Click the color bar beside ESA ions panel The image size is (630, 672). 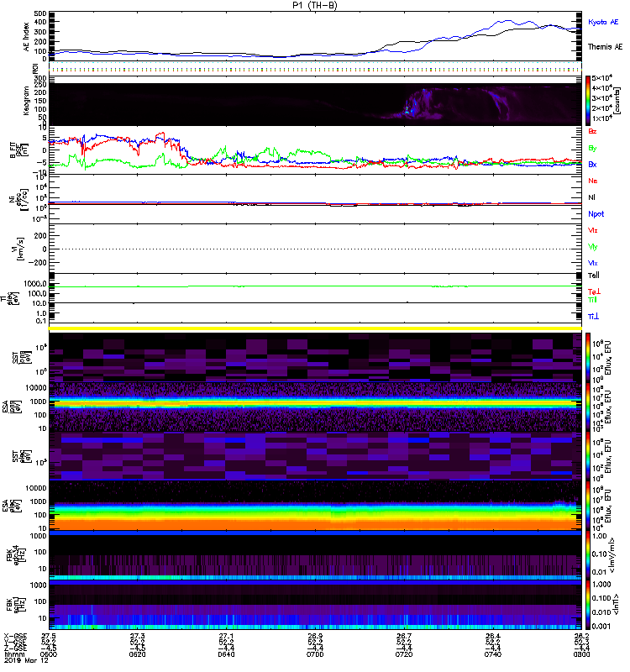point(588,407)
